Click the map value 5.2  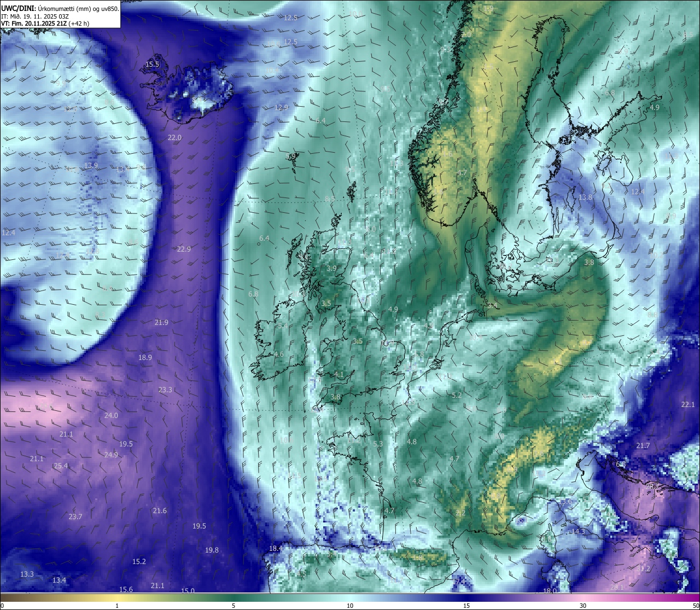coord(457,396)
